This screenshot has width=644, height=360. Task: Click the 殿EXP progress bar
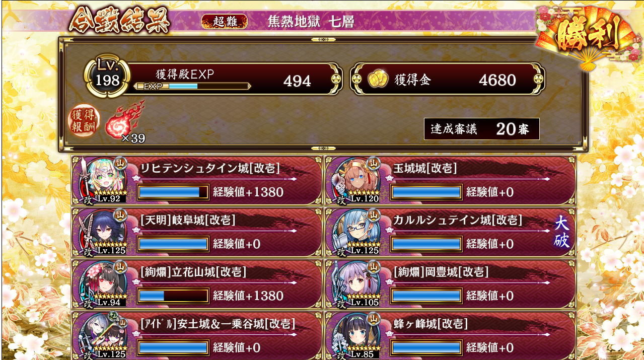tap(192, 86)
